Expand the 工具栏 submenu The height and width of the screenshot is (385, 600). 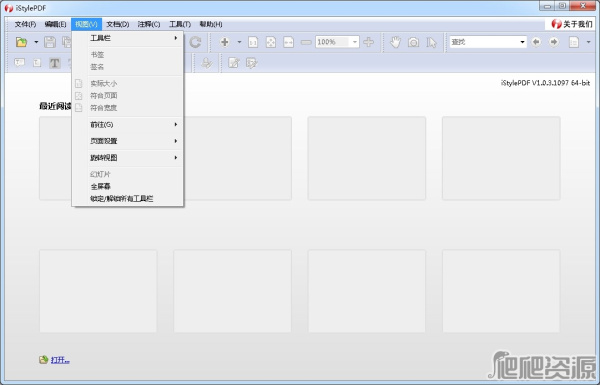coord(128,38)
